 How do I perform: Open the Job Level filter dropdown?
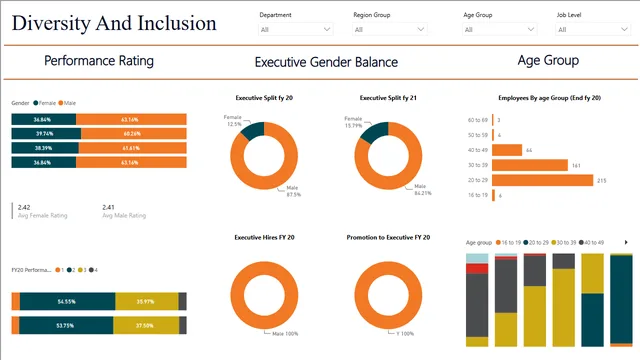point(592,29)
